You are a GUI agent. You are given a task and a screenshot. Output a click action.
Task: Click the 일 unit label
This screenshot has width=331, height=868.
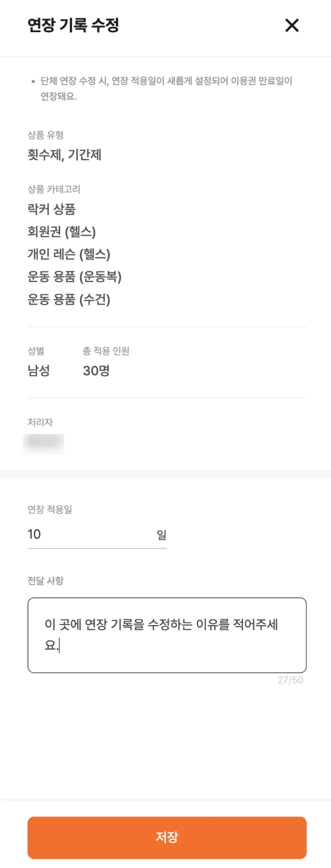[161, 535]
